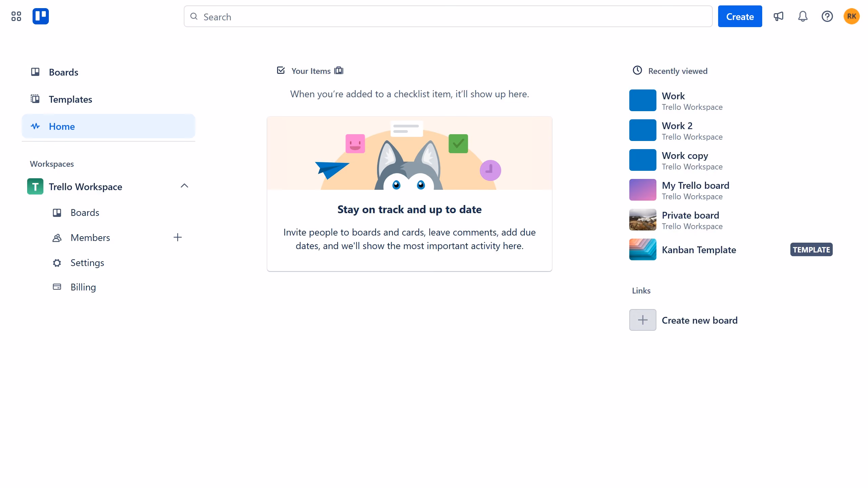The height and width of the screenshot is (488, 868).
Task: Collapse the Trello Workspace section chevron
Action: (184, 186)
